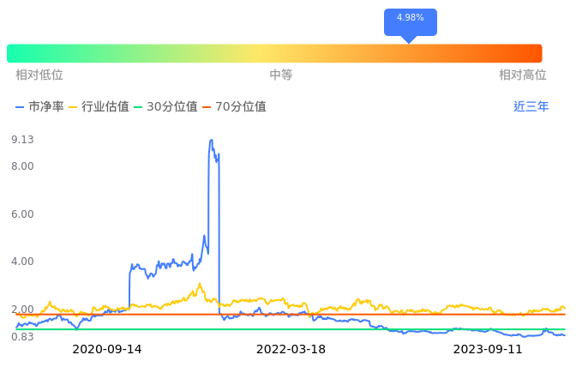Image resolution: width=588 pixels, height=379 pixels.
Task: Click the 相对高位 label
Action: pyautogui.click(x=523, y=75)
